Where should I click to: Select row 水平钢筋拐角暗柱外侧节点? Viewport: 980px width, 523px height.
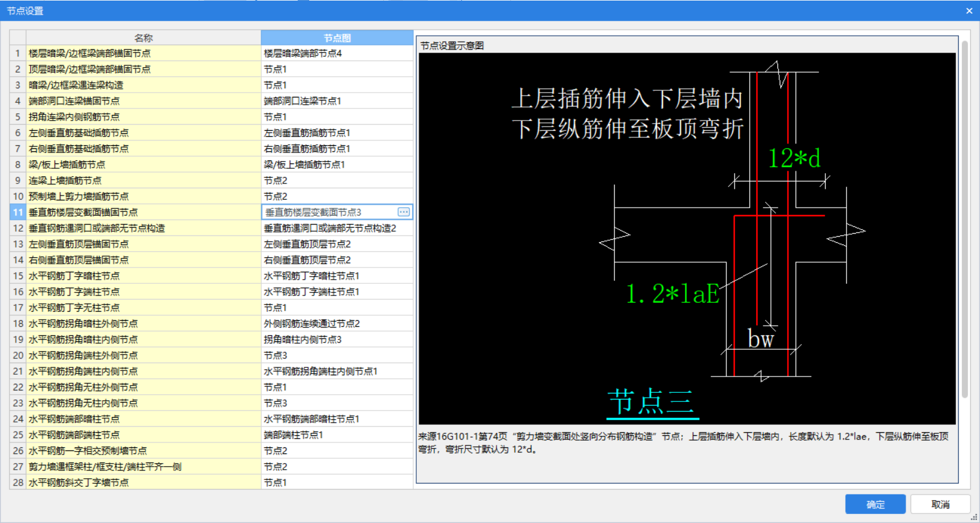tap(143, 323)
